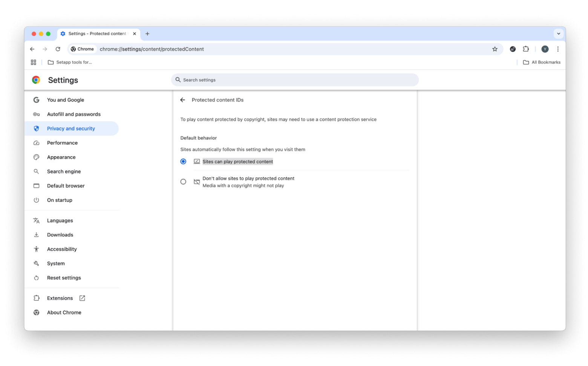Open the apps grid icon in bookmarks bar
Image resolution: width=588 pixels, height=366 pixels.
point(34,62)
